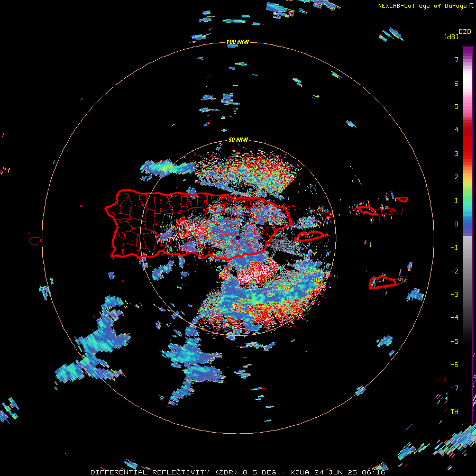Click the small Mona island outline in the far west
Screen dimensions: 476x476
pyautogui.click(x=35, y=241)
